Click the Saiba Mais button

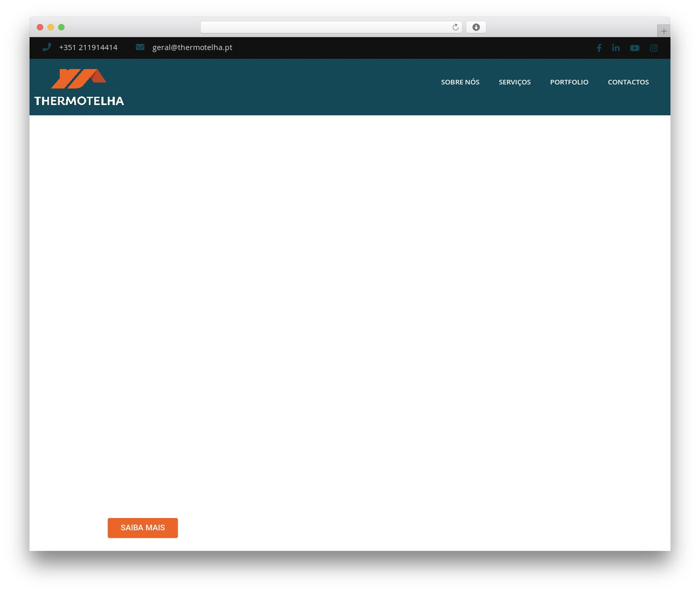pos(143,528)
